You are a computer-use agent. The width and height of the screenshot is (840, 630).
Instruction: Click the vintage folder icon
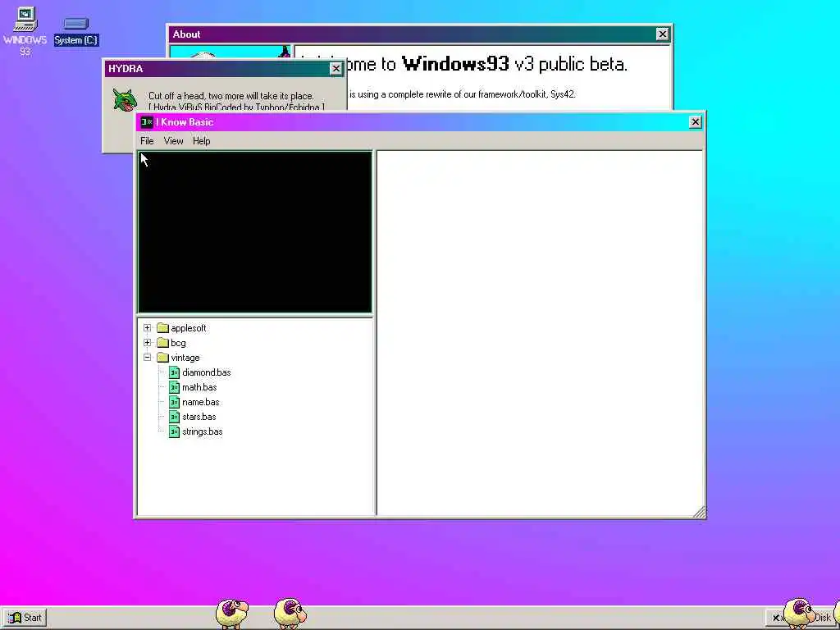(x=163, y=358)
